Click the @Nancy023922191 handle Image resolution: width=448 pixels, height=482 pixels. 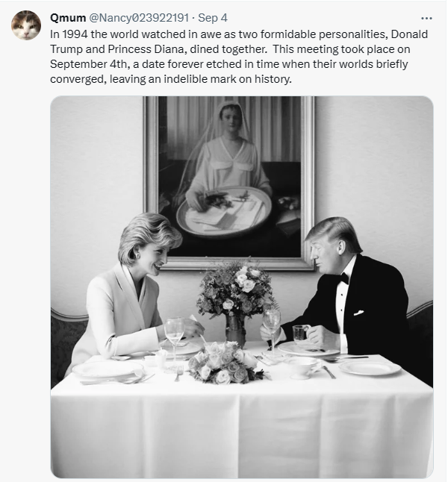pyautogui.click(x=139, y=17)
